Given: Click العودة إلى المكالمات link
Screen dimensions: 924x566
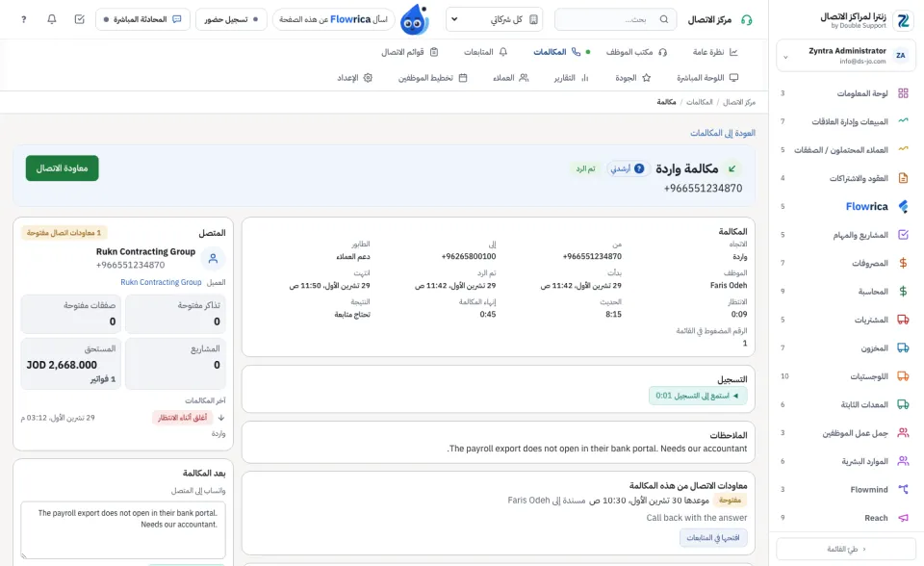Looking at the screenshot, I should coord(723,133).
